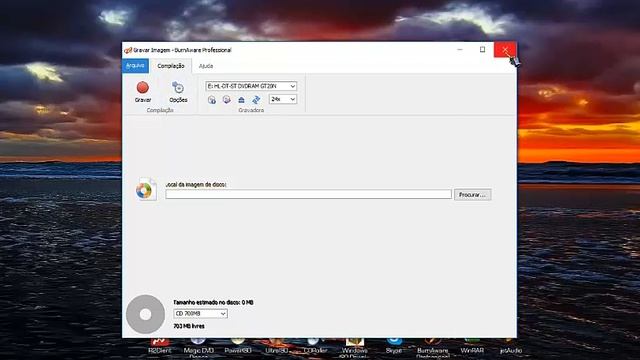Image resolution: width=640 pixels, height=360 pixels.
Task: Click the 'Local da imagem de disco' label
Action: 196,184
